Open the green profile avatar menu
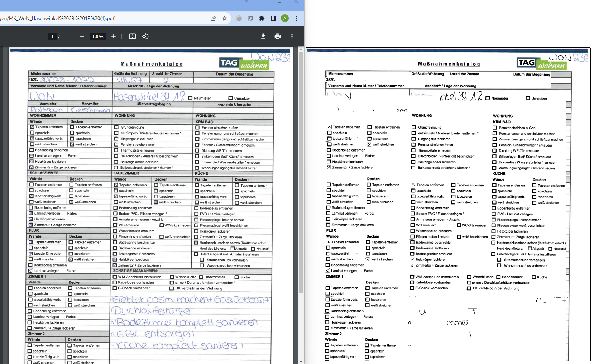Screen dimensions: 594x364 pos(285,18)
